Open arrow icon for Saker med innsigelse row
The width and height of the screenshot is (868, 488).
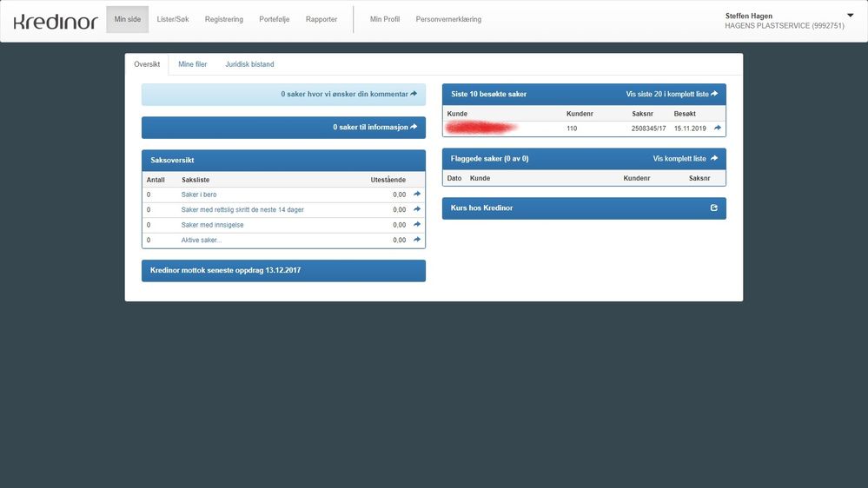pos(417,225)
